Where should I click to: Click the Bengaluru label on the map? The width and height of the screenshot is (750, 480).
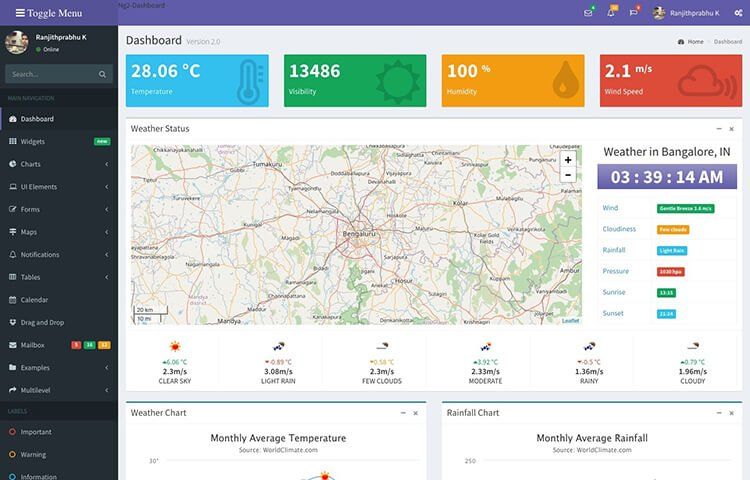(x=359, y=234)
